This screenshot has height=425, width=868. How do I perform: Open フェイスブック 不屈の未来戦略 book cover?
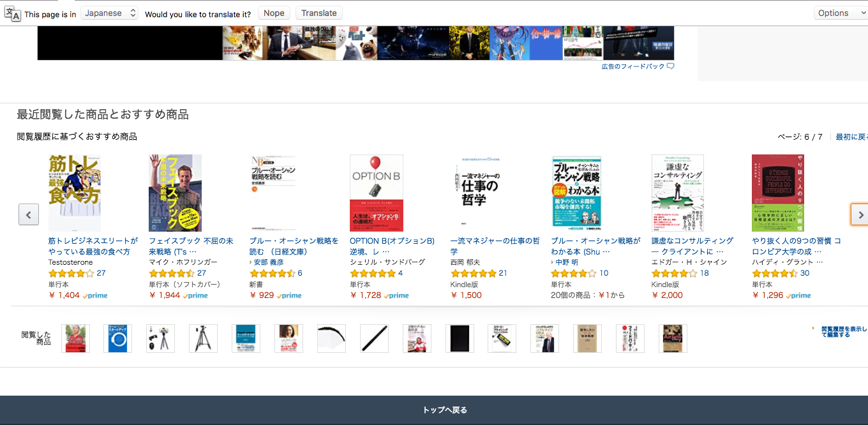tap(175, 193)
